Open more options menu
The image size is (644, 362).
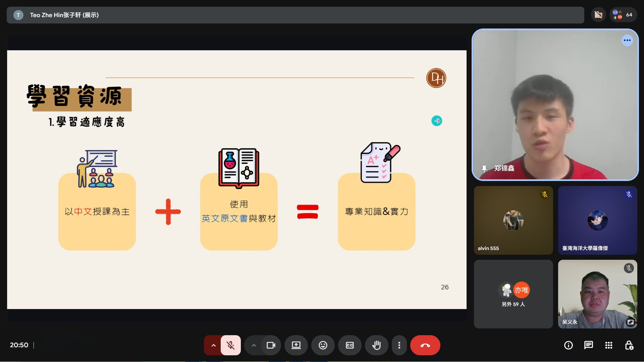tap(399, 345)
